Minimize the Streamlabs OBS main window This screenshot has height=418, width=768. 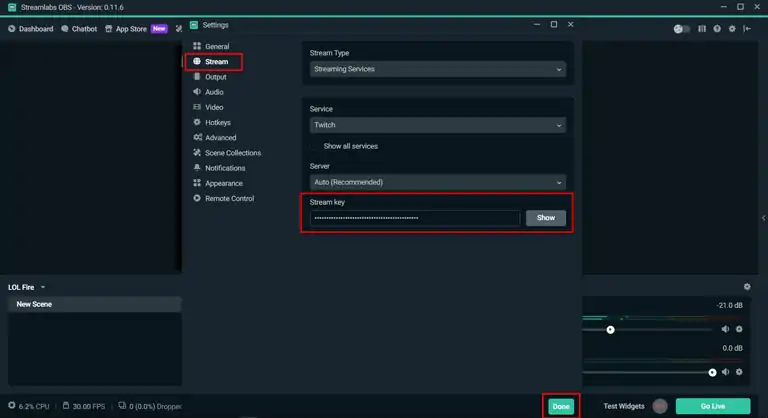[723, 7]
